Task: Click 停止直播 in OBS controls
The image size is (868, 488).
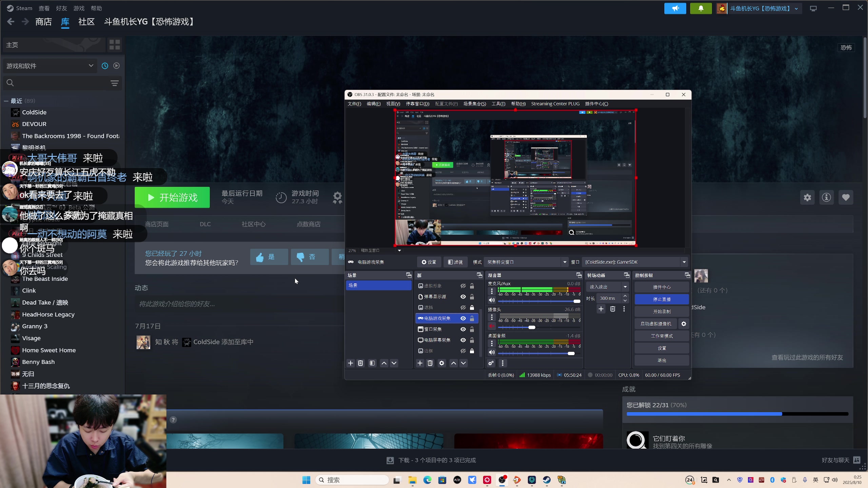Action: [x=662, y=299]
